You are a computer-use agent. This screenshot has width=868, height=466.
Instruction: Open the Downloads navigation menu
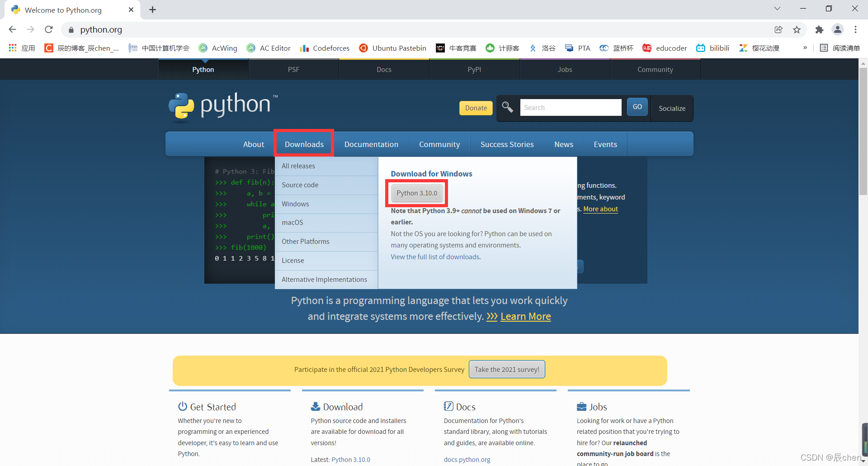pos(304,144)
